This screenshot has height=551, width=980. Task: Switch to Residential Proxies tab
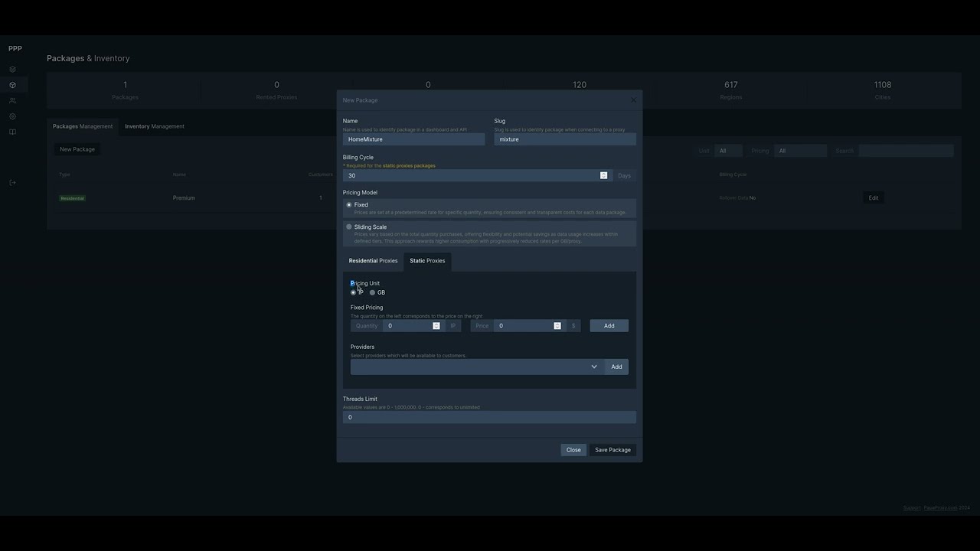373,261
